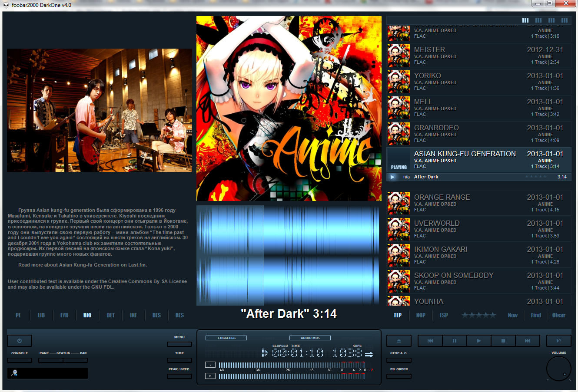
Task: Click the Clear button under playlist
Action: [559, 315]
